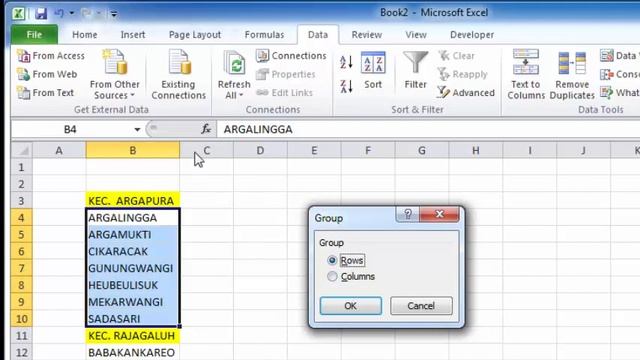Open the Developer tab

tap(472, 35)
